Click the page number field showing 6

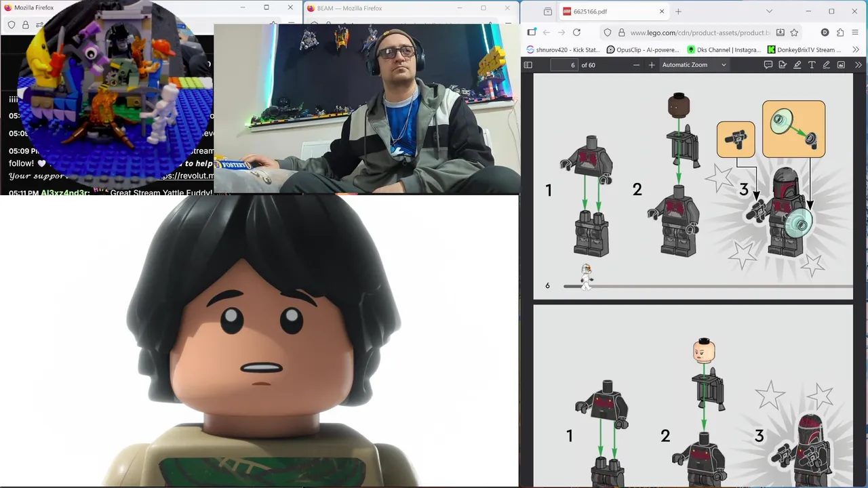point(564,65)
